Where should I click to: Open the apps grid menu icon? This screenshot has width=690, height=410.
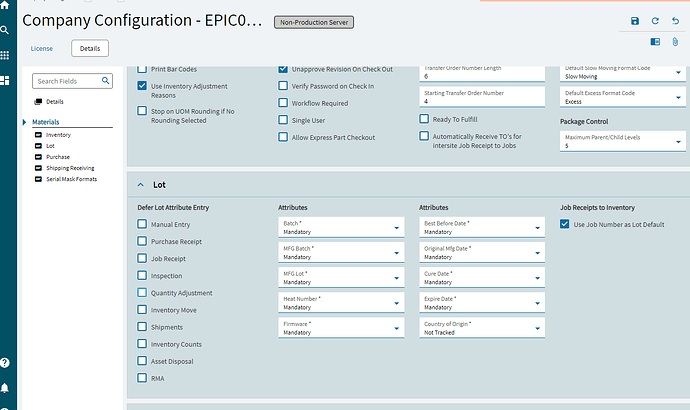tap(5, 55)
